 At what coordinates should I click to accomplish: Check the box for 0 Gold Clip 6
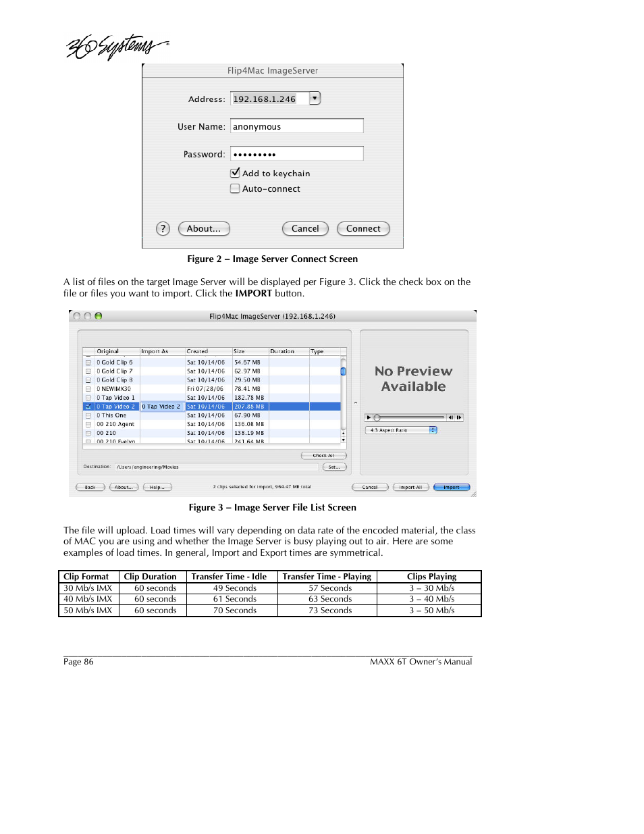tap(88, 363)
